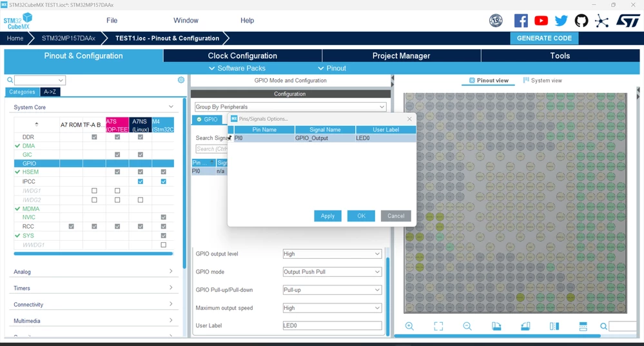Toggle IPCC M4 checkbox

(164, 181)
